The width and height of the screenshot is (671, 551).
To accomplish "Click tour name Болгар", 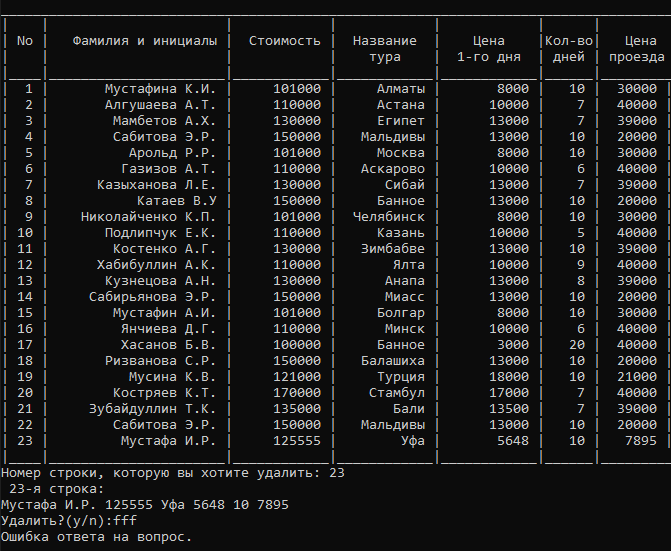I will 401,313.
